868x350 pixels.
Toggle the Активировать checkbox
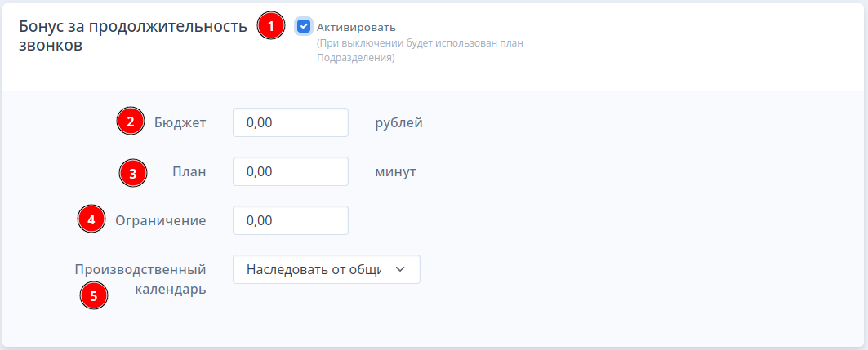(304, 27)
